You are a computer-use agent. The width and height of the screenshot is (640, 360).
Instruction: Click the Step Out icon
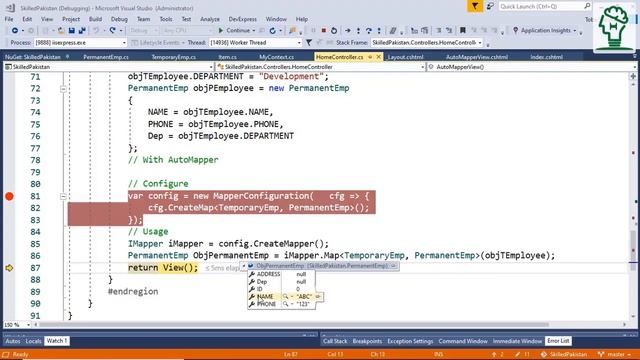tap(379, 31)
